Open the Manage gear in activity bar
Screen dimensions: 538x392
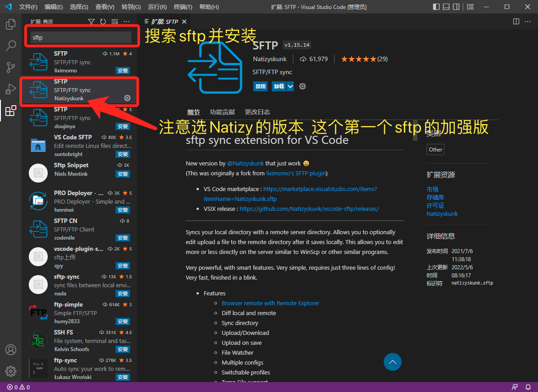[11, 371]
